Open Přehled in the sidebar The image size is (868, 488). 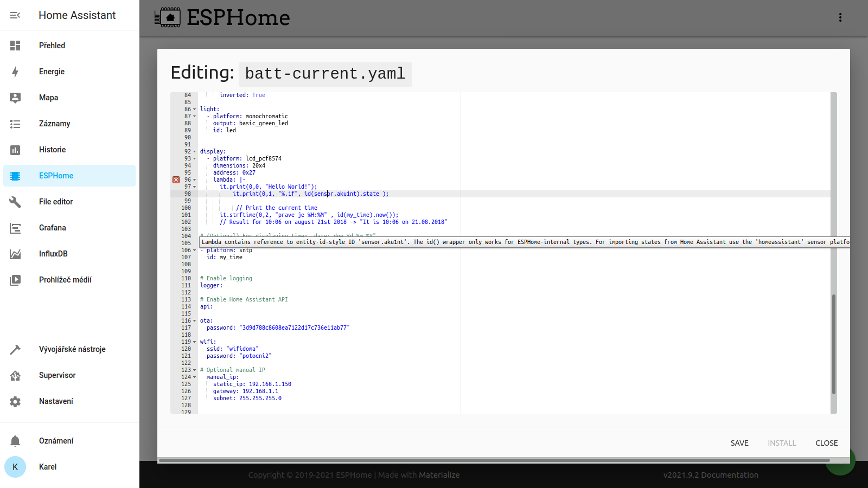(x=69, y=46)
